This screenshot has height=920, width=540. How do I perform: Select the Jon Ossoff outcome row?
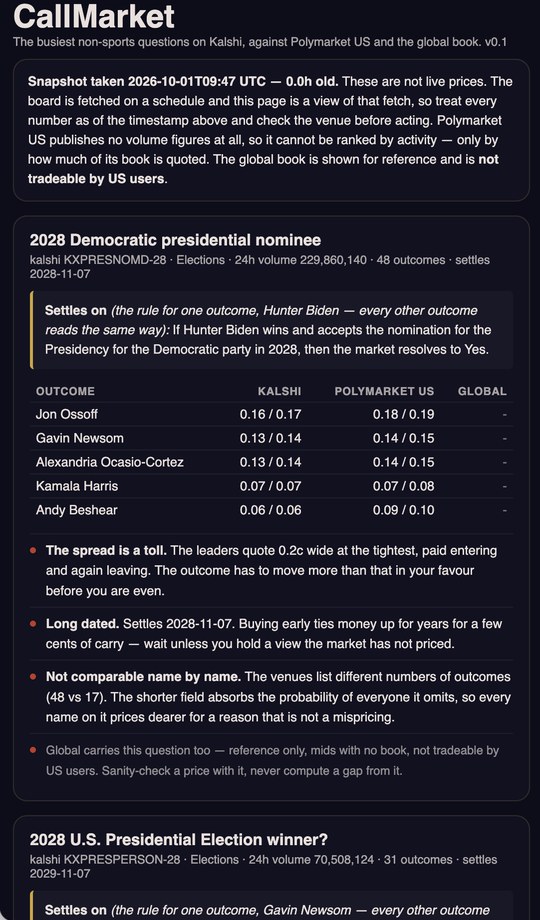point(271,414)
